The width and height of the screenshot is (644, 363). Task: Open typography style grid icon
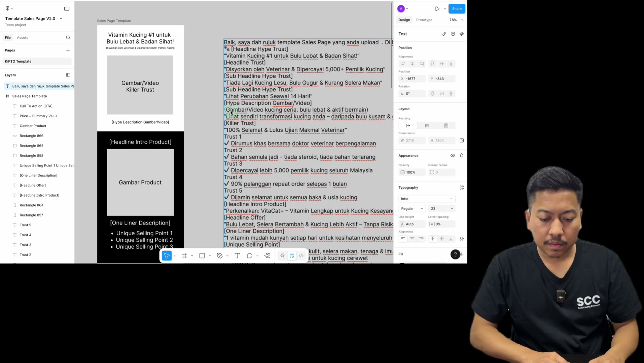(462, 188)
